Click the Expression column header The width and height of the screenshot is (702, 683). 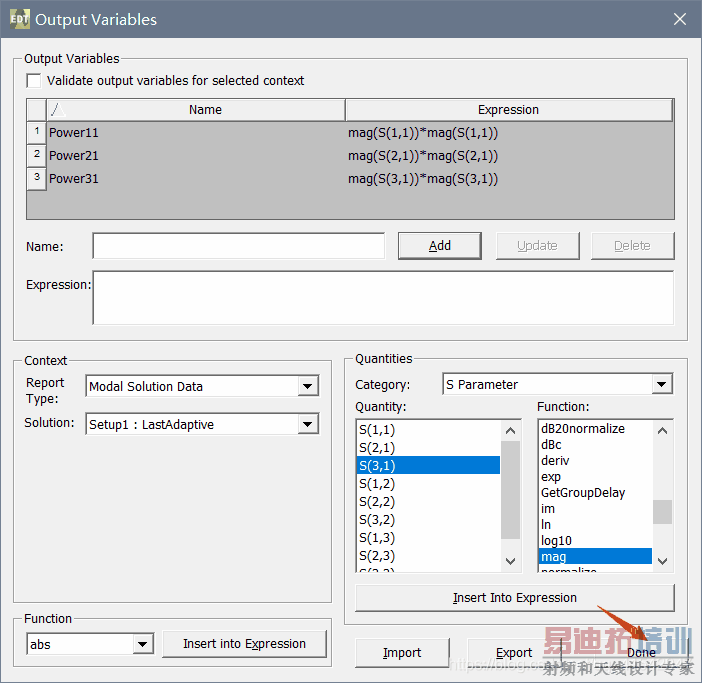(509, 110)
